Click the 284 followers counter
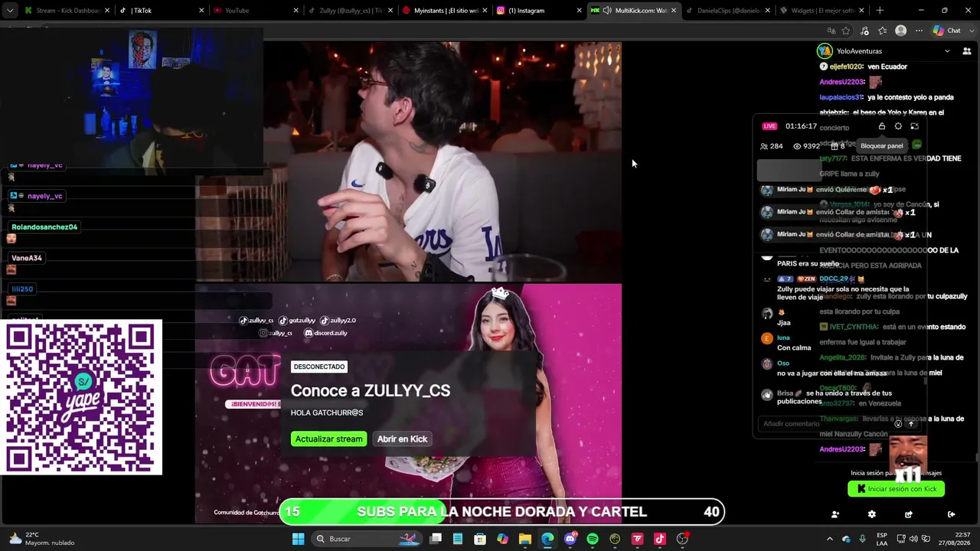Viewport: 980px width, 551px height. 772,146
